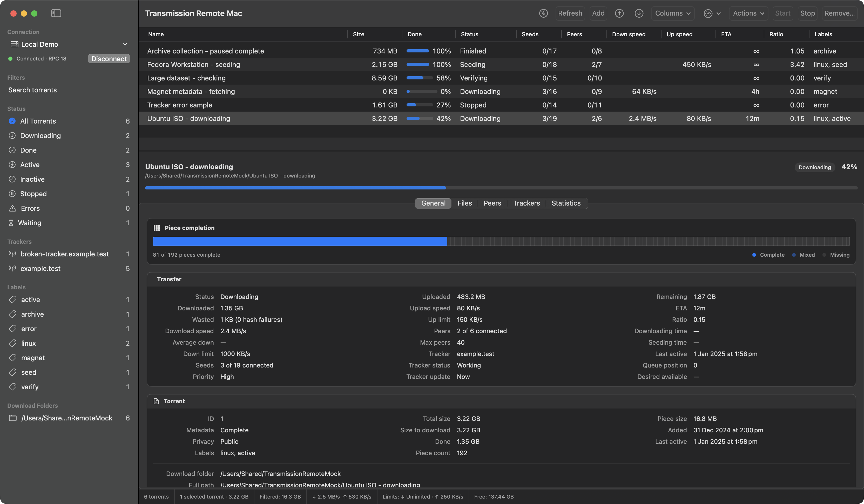The width and height of the screenshot is (864, 504).
Task: Click the Refresh button
Action: tap(570, 13)
